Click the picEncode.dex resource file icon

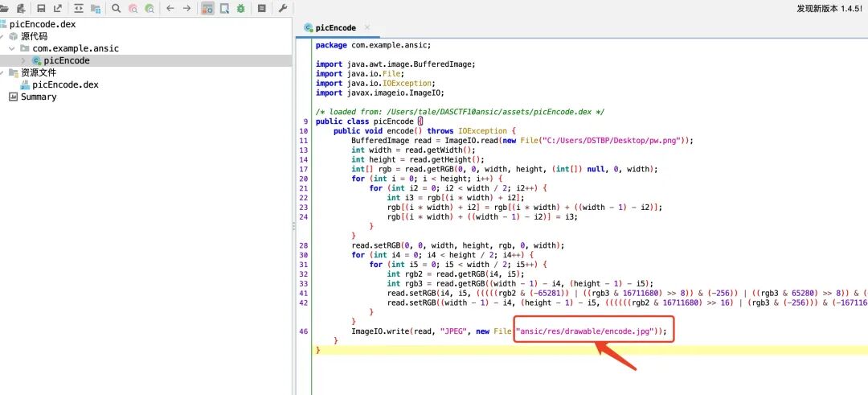[25, 84]
